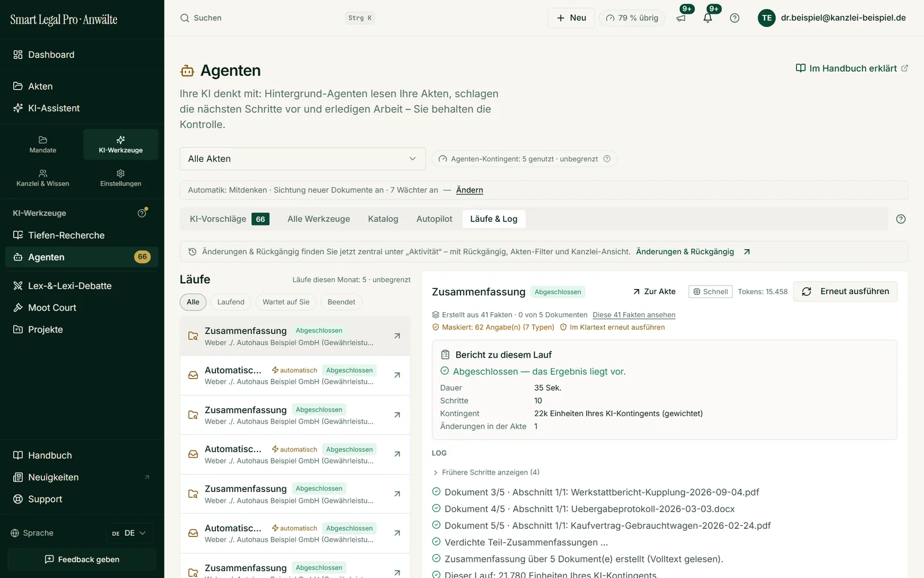The width and height of the screenshot is (924, 578).
Task: Click the TE user avatar
Action: click(x=766, y=18)
